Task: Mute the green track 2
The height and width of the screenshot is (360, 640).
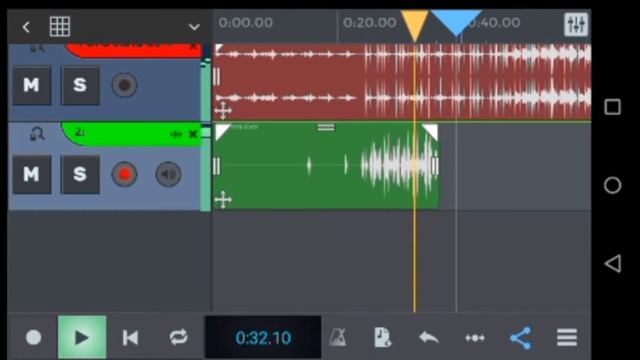Action: click(x=31, y=174)
